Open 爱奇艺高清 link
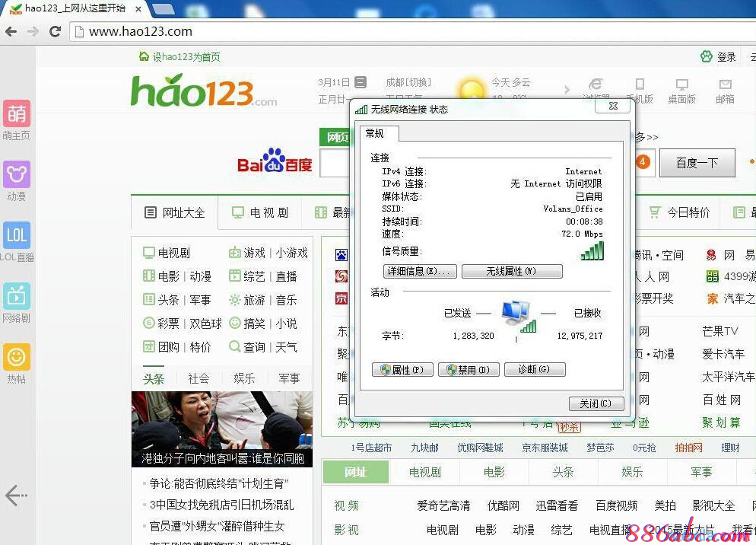 (443, 506)
